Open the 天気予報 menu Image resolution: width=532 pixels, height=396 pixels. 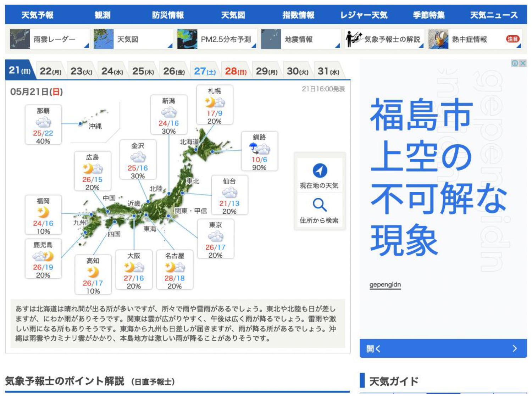[37, 15]
